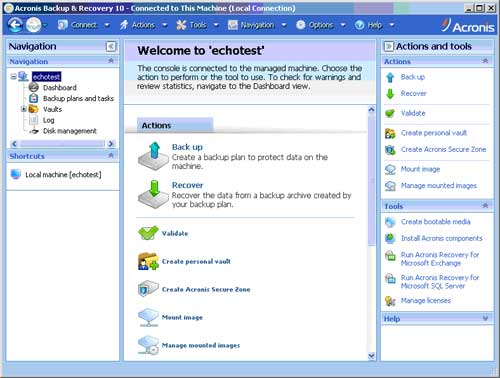This screenshot has width=500, height=378.
Task: Click Manage licenses key icon
Action: tap(390, 301)
